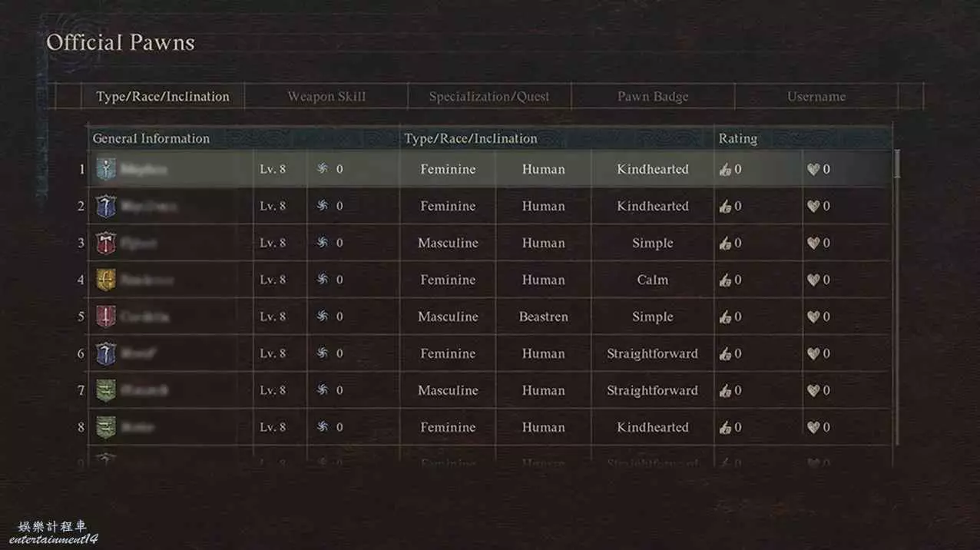980x550 pixels.
Task: Select the Calm inclination pawn in row 4
Action: point(652,280)
